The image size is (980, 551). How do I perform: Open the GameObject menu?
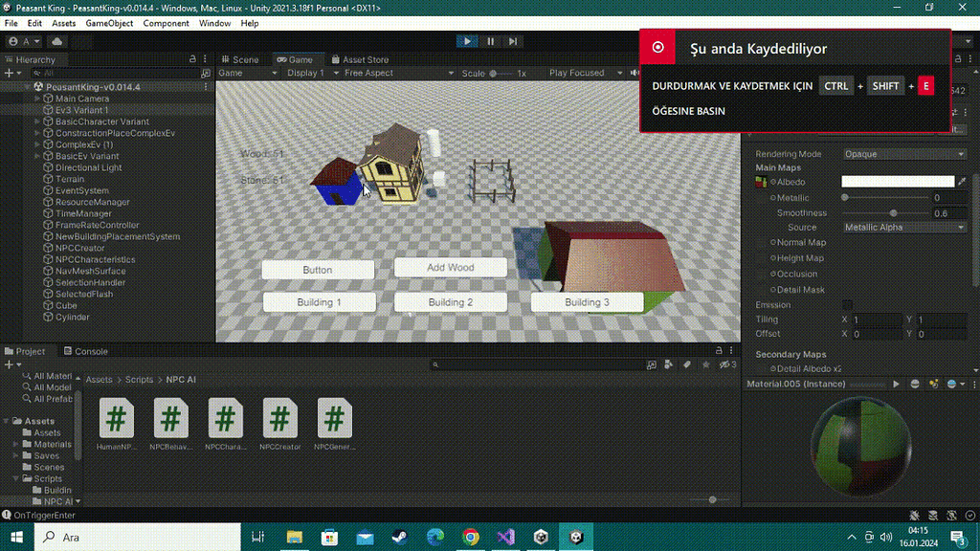pos(108,23)
